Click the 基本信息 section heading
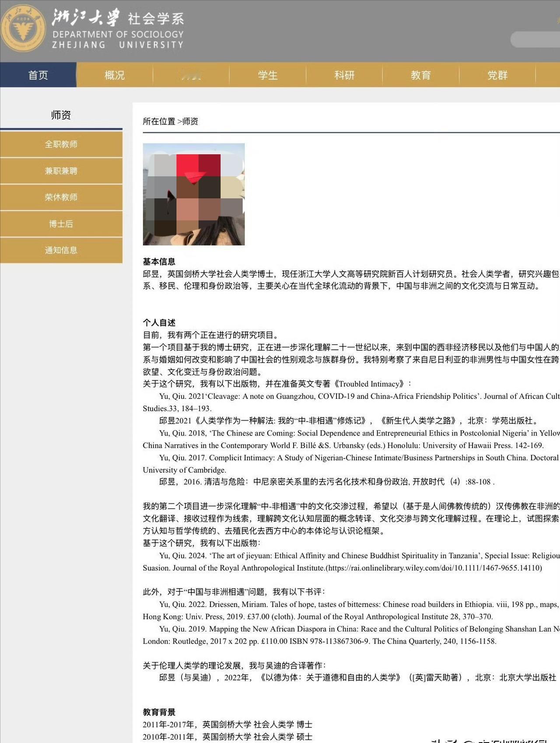Viewport: 560px width, 743px height. point(159,262)
